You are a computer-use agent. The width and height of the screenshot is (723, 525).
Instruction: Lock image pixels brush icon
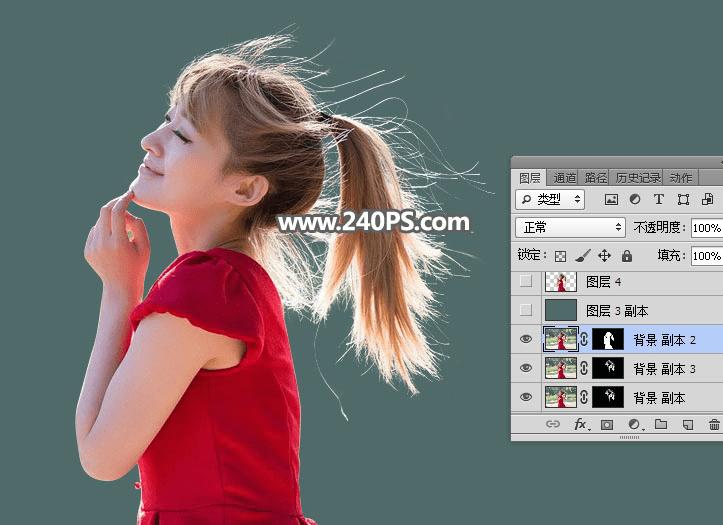pos(583,256)
